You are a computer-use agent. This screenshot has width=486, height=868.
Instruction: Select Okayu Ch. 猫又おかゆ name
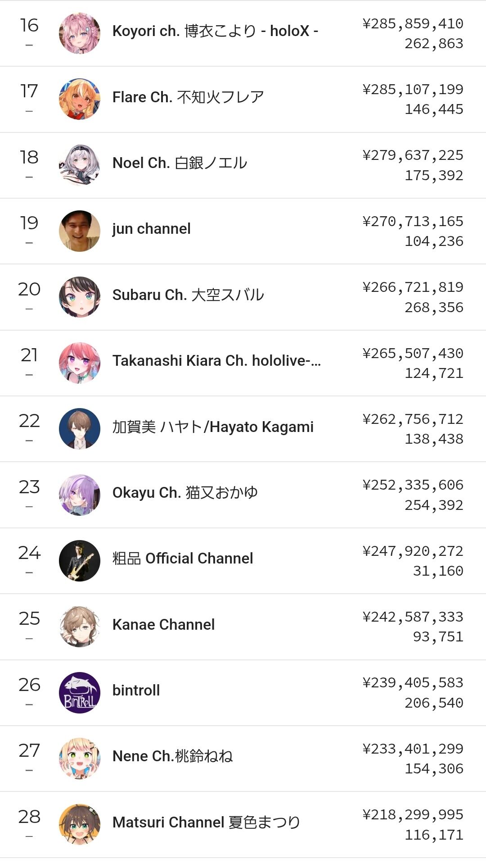coord(185,492)
